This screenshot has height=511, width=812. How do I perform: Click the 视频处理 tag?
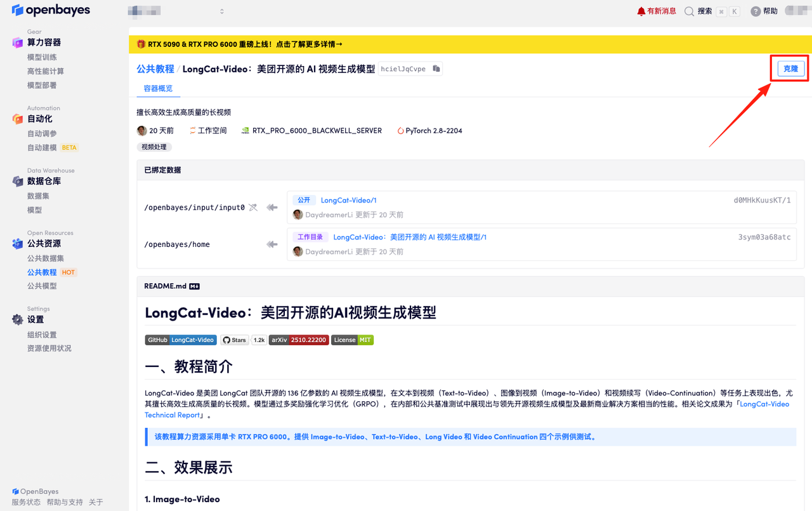tap(154, 147)
